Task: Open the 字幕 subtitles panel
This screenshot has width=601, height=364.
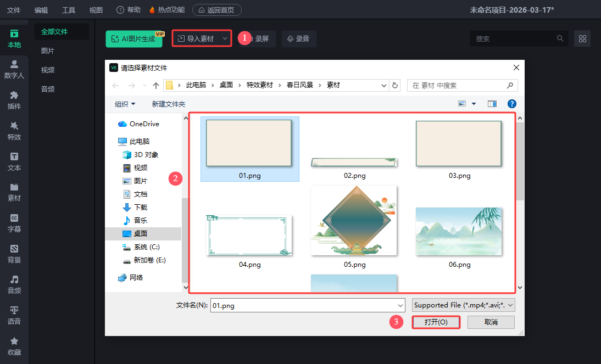Action: pos(14,223)
